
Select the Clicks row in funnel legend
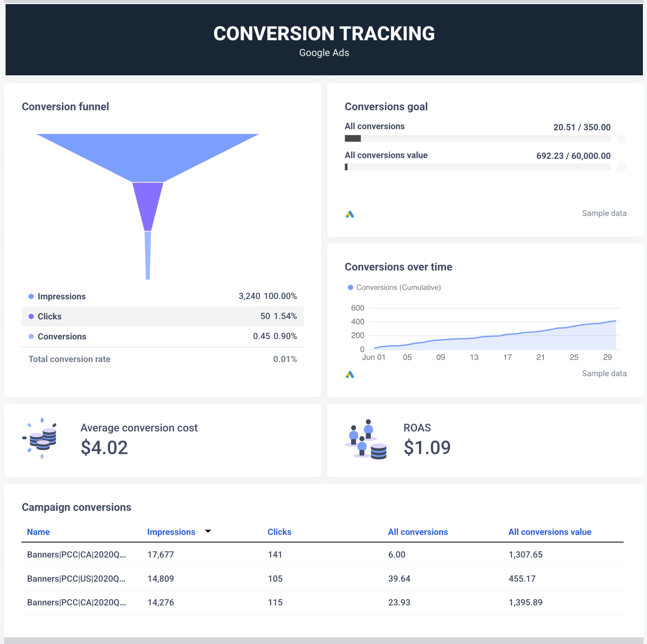[163, 316]
